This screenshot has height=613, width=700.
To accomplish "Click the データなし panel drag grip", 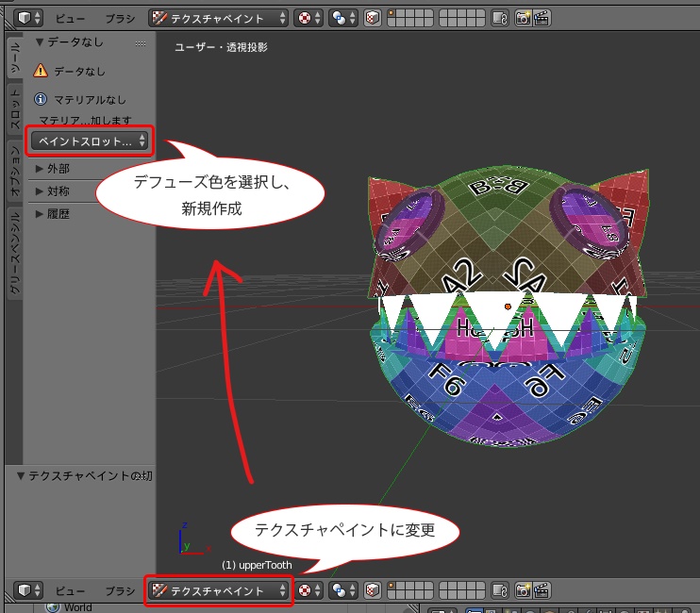I will [141, 43].
